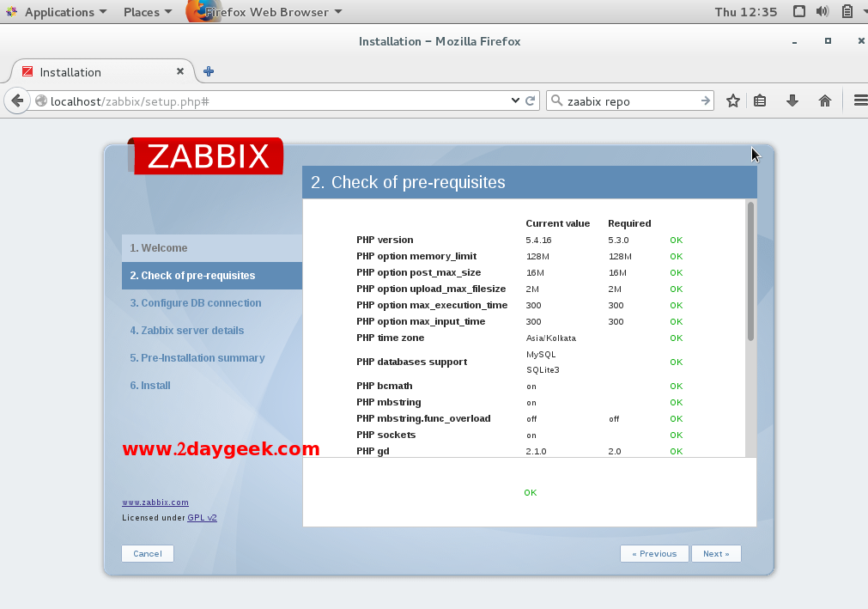Select step 3. Configure DB connection

click(x=196, y=303)
